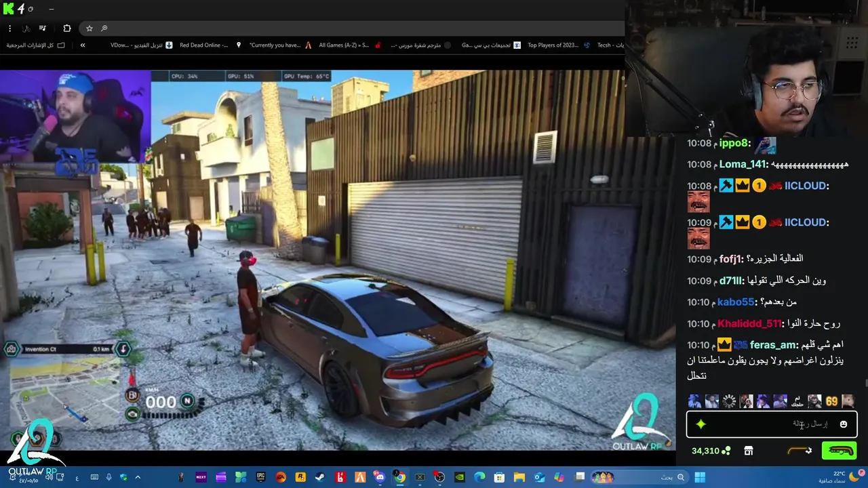This screenshot has height=488, width=868.
Task: Click username feras_am in chat
Action: click(x=774, y=345)
